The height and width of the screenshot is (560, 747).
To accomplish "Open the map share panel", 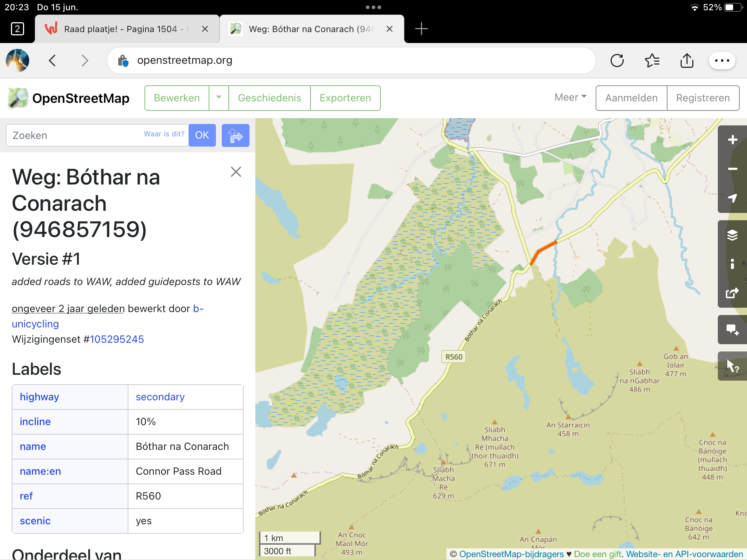I will coord(732,293).
